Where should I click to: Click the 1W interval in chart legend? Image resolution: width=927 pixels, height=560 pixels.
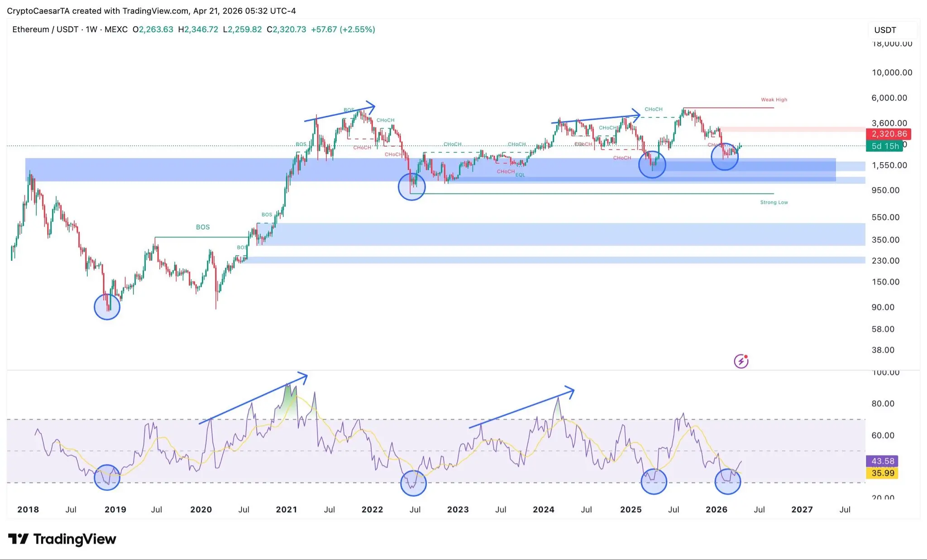coord(91,29)
